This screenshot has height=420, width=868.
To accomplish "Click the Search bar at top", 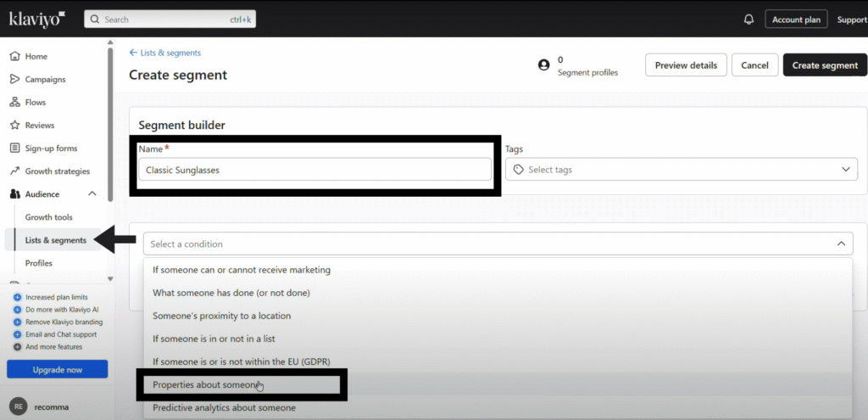I will pyautogui.click(x=170, y=20).
